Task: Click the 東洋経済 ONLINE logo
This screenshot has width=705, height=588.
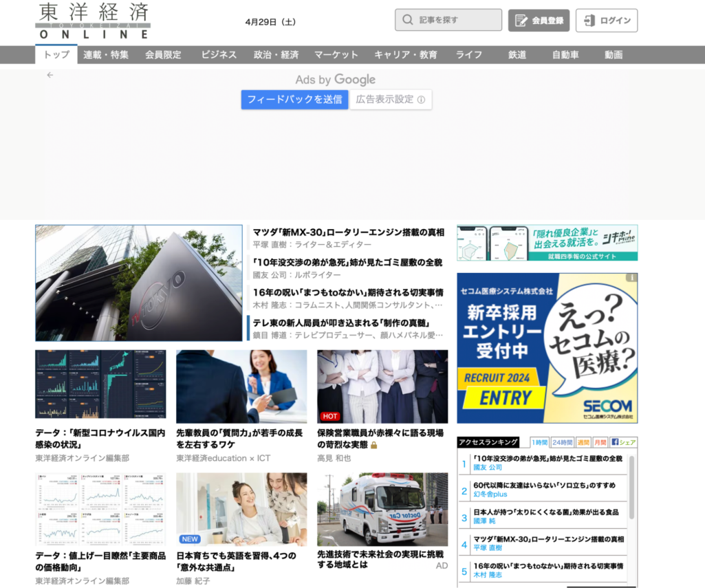Action: tap(92, 20)
